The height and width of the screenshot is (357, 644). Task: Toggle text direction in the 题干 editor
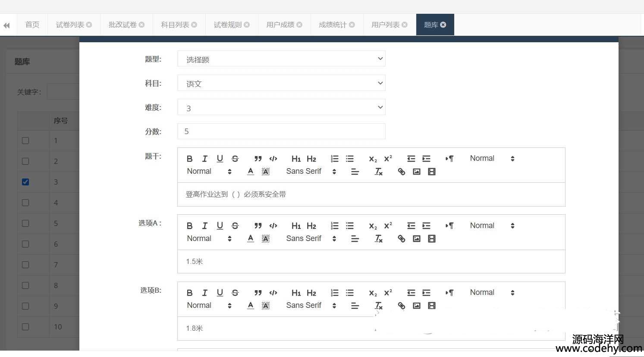[449, 159]
